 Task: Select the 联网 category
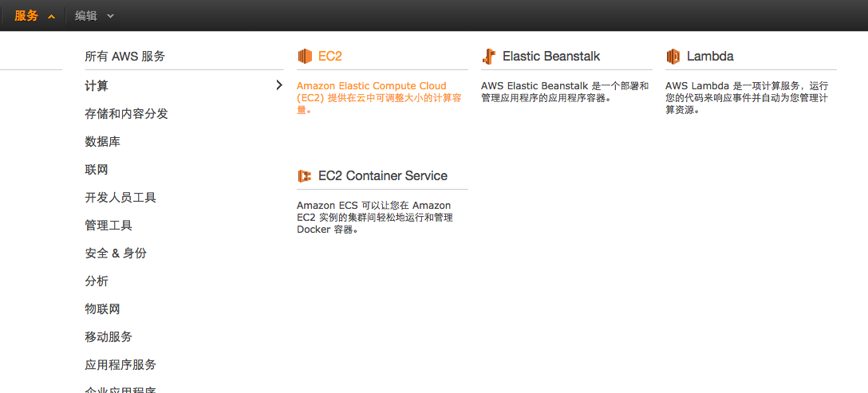coord(97,170)
